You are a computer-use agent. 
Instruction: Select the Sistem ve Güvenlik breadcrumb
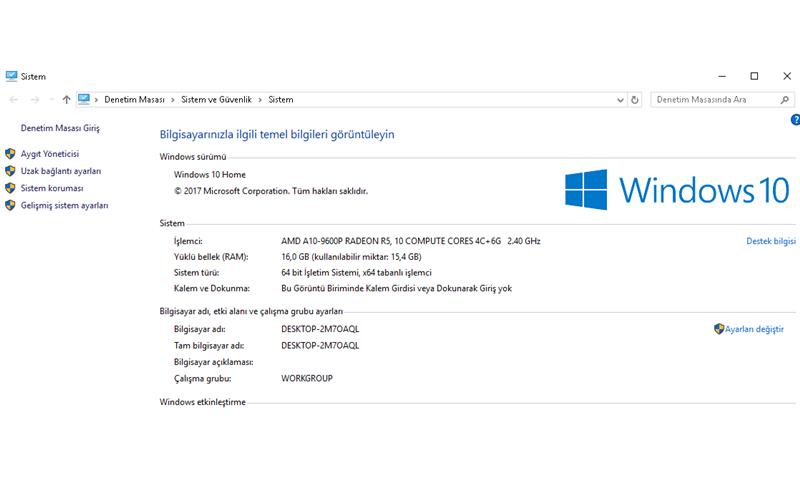(x=217, y=100)
